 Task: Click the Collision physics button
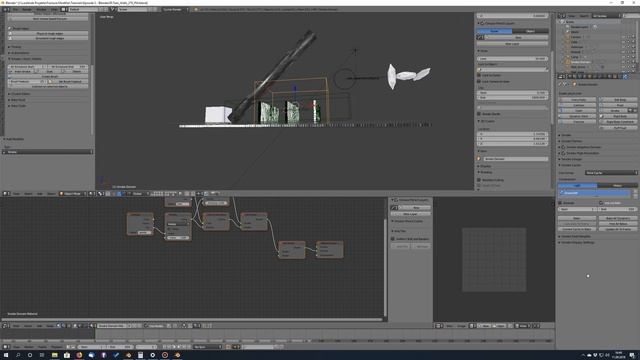click(578, 105)
